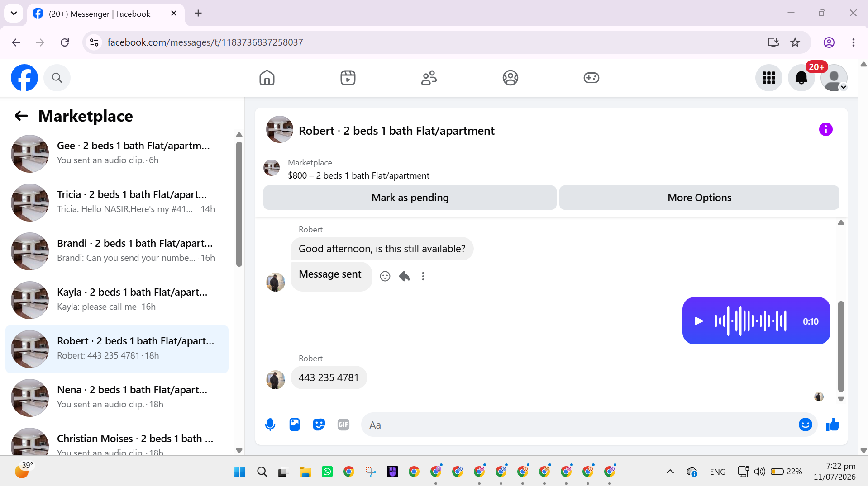Open the volume control in system tray

(x=759, y=472)
